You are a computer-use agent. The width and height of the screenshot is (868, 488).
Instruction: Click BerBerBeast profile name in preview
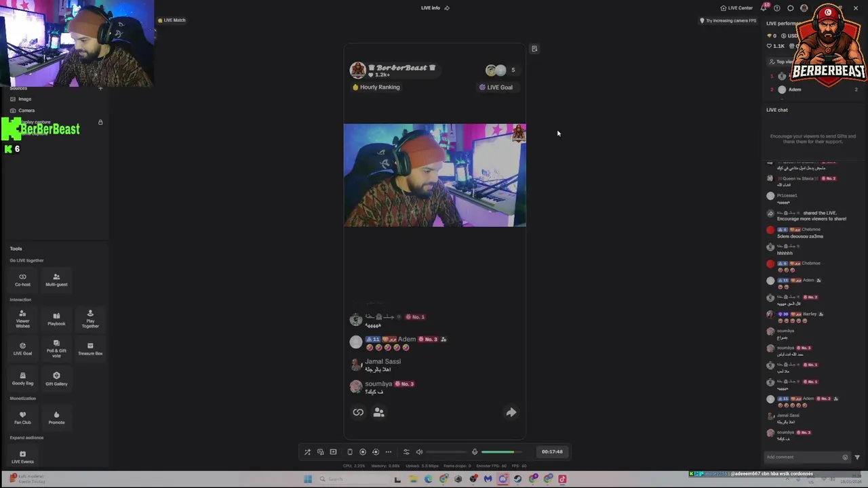401,68
